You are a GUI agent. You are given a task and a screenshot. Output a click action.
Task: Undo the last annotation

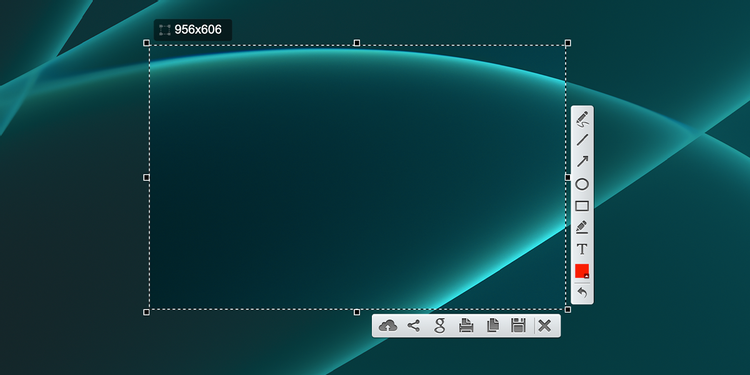pyautogui.click(x=582, y=292)
